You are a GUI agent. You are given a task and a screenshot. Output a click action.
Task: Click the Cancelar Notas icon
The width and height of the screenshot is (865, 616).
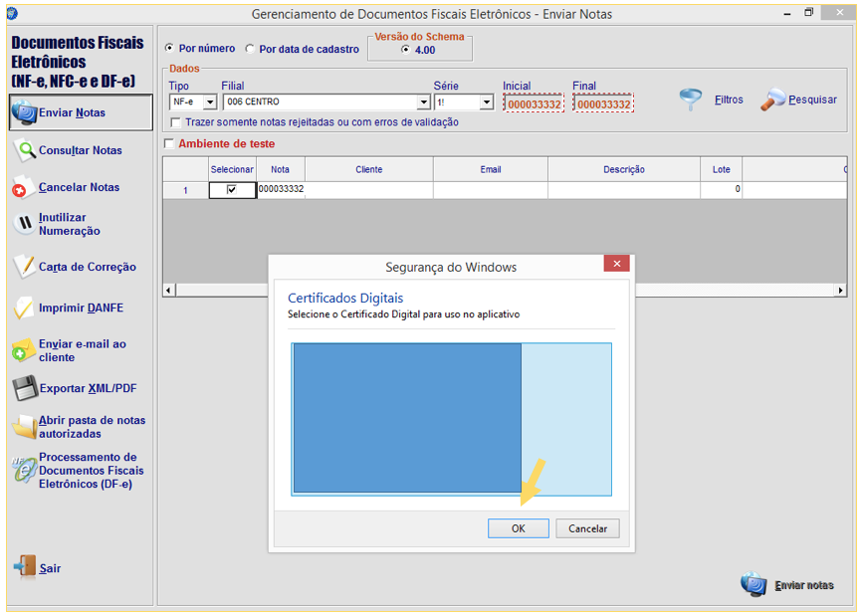[24, 187]
